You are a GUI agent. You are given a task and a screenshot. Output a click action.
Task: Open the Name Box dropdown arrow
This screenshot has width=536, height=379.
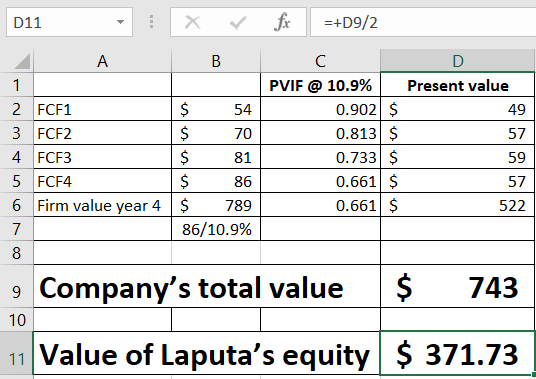pyautogui.click(x=120, y=22)
